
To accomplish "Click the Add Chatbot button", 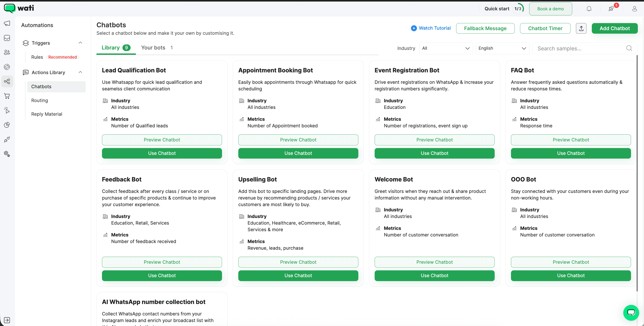I will [x=614, y=28].
